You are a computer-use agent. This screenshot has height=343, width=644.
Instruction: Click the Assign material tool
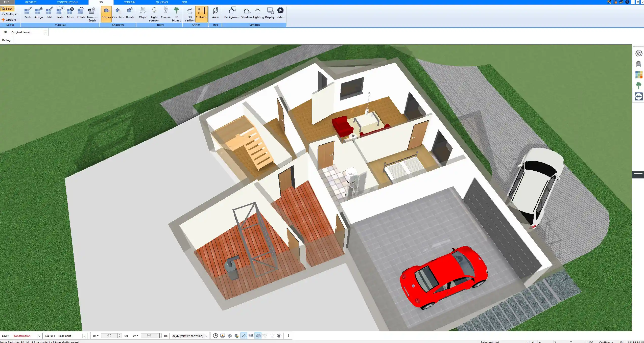coord(38,13)
